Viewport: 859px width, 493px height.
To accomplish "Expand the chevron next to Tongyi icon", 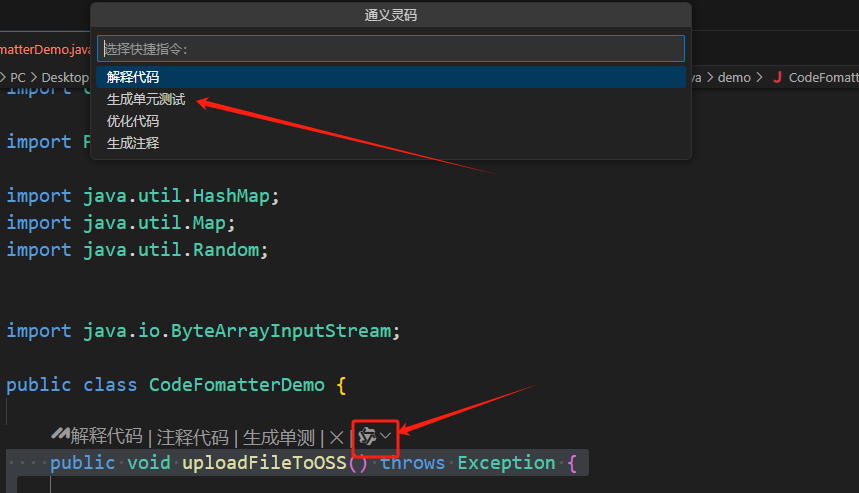I will pyautogui.click(x=386, y=436).
